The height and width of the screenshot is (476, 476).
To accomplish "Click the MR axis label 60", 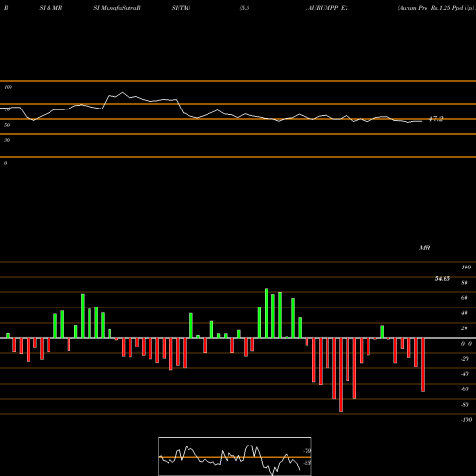I will (x=465, y=298).
